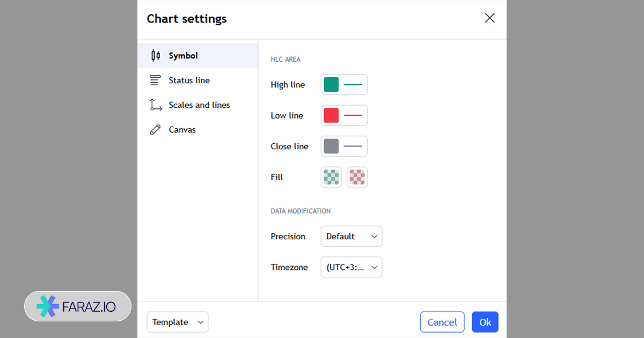Click the Status line lines icon
Image resolution: width=644 pixels, height=338 pixels.
(156, 80)
